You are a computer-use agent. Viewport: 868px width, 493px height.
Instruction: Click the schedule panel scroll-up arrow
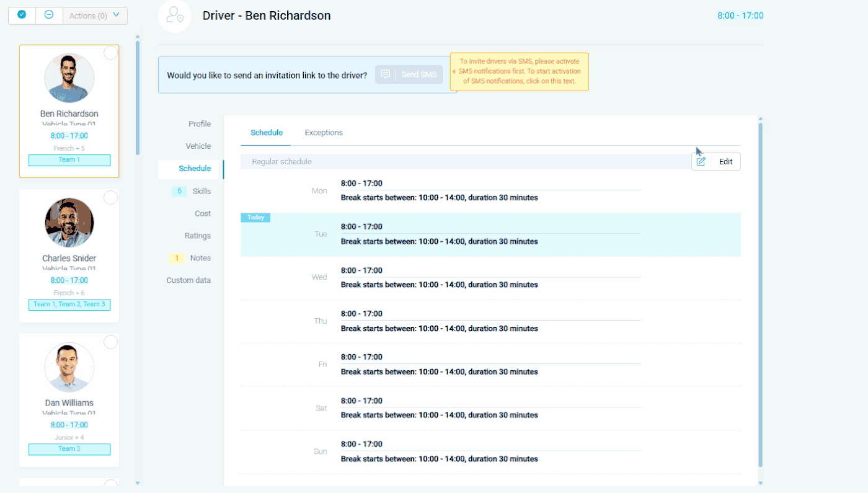tap(761, 118)
